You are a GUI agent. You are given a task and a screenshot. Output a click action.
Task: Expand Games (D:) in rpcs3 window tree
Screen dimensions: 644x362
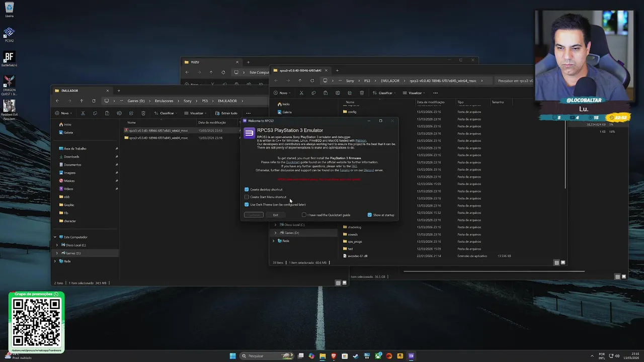pos(275,233)
